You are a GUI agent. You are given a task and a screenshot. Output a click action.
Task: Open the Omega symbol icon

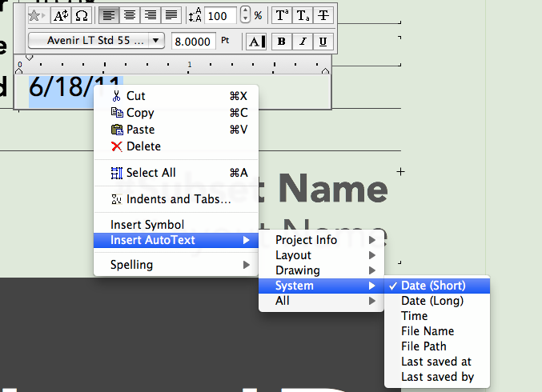pyautogui.click(x=81, y=15)
